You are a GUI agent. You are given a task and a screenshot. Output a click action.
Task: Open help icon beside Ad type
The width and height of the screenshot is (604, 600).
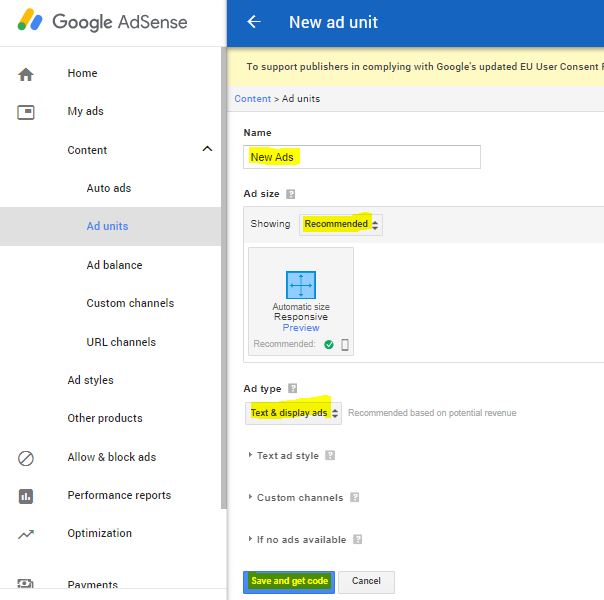click(292, 388)
